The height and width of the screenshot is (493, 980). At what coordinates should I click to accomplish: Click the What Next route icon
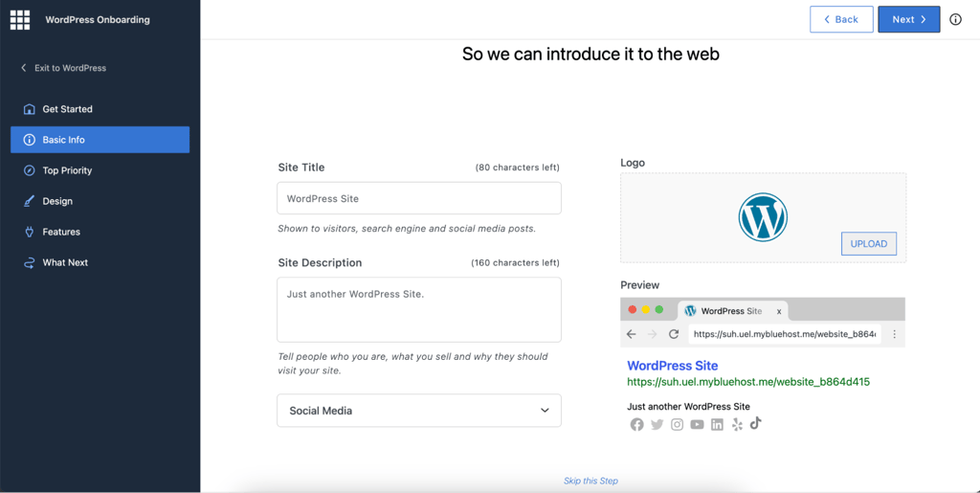(29, 262)
